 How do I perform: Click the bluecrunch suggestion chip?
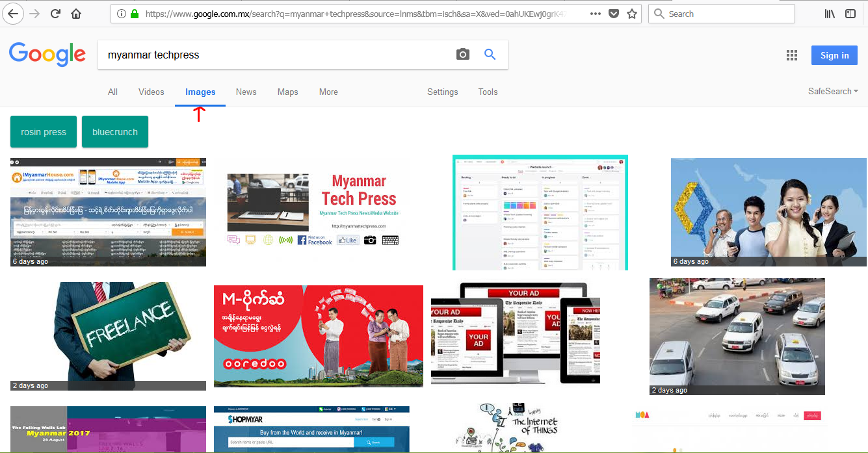pyautogui.click(x=115, y=131)
